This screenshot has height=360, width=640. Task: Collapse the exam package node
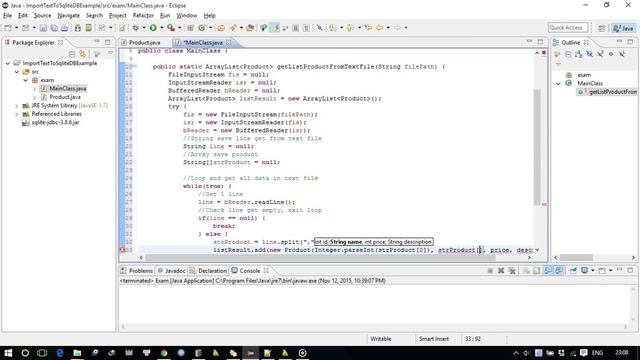click(x=26, y=80)
